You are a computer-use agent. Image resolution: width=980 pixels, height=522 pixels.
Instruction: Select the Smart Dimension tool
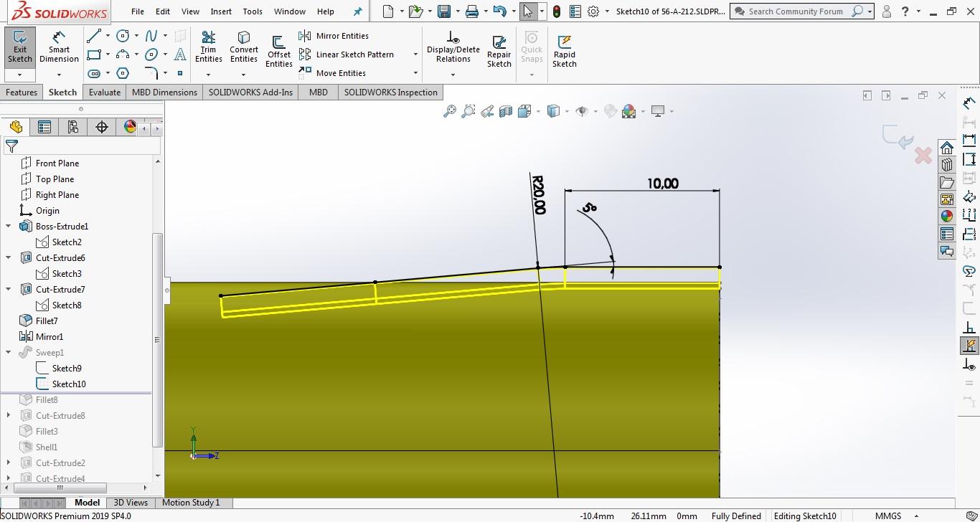(59, 47)
